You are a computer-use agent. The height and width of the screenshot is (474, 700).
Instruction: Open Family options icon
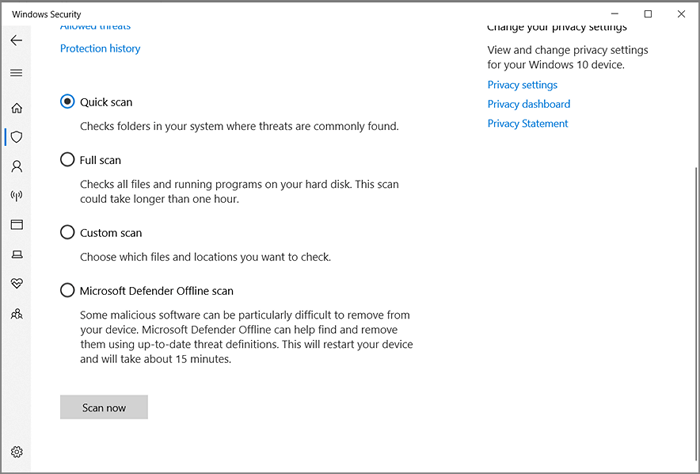[x=16, y=314]
